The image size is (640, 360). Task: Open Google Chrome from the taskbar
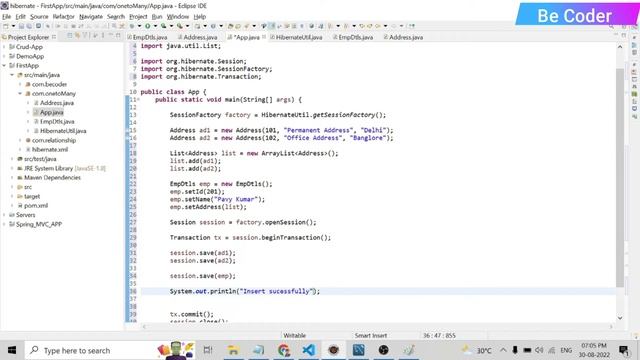283,350
